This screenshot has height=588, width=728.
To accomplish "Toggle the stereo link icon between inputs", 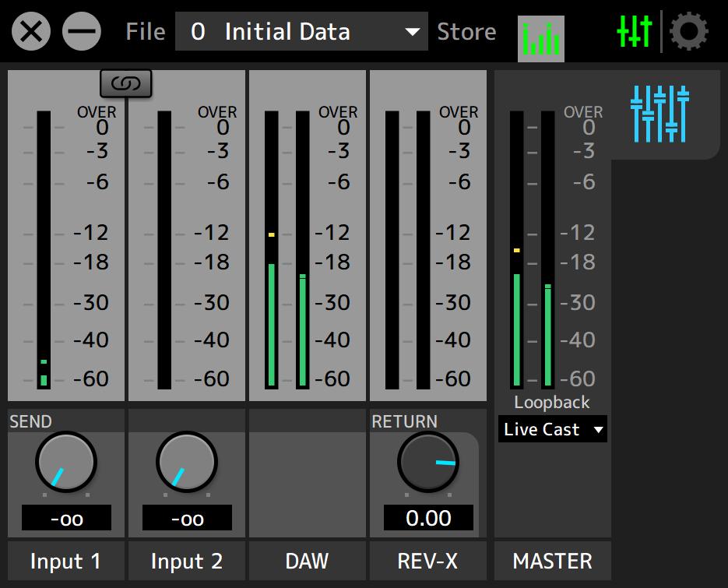I will coord(125,83).
